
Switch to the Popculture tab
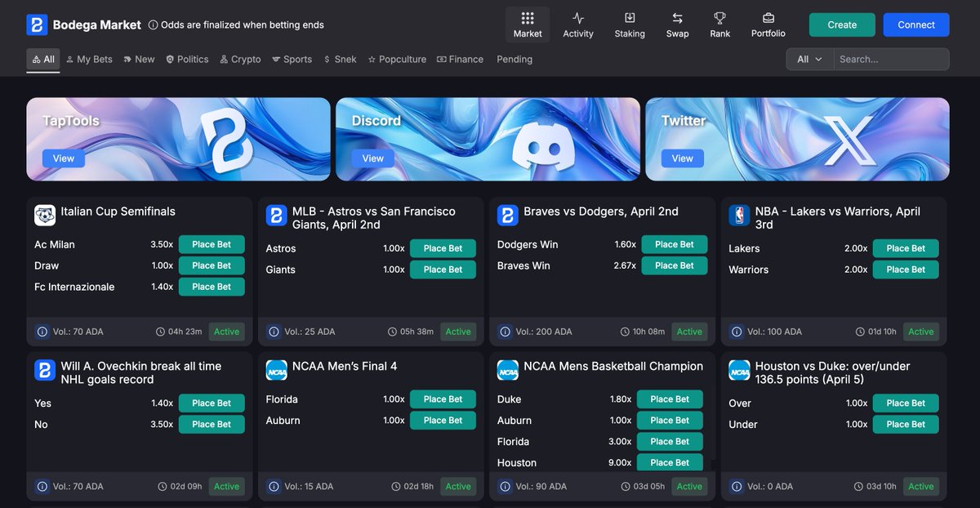tap(397, 60)
